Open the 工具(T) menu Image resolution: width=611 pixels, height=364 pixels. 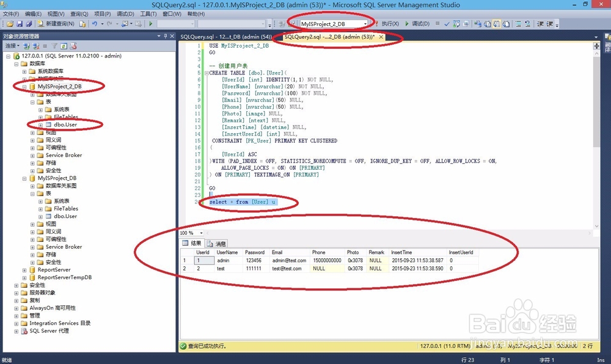148,13
